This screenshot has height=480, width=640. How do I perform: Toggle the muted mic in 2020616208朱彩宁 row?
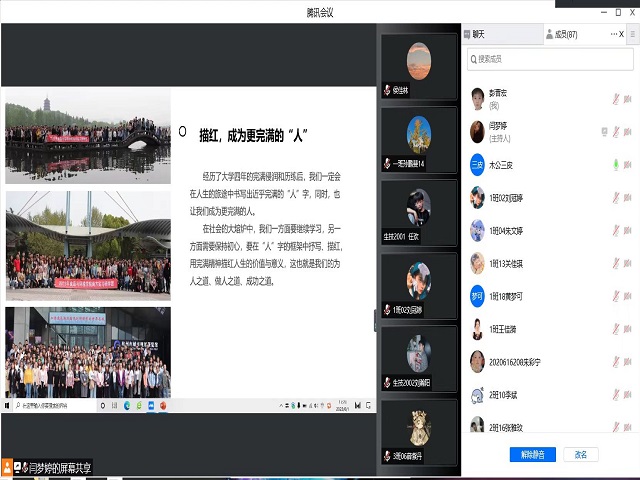(x=616, y=362)
